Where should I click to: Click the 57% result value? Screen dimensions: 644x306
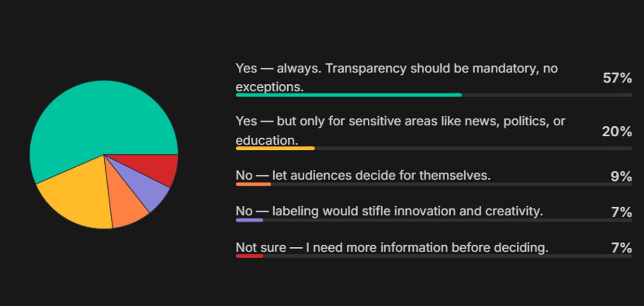click(617, 78)
